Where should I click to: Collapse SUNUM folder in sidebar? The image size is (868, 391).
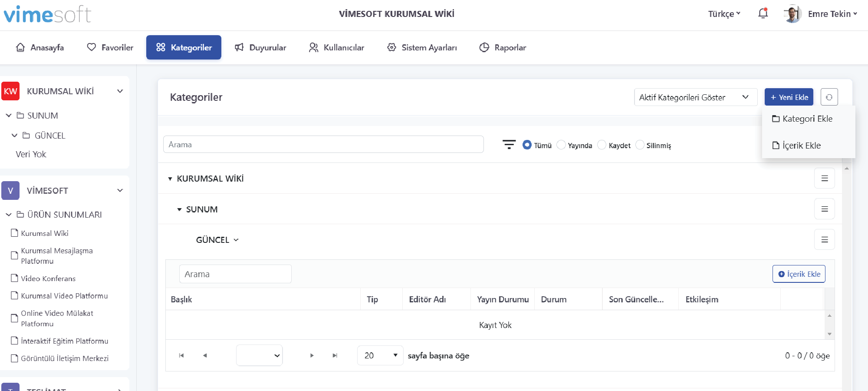coord(9,116)
